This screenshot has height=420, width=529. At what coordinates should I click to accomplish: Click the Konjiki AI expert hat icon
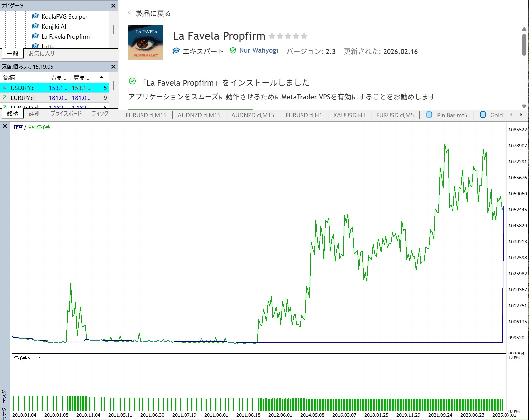[35, 26]
